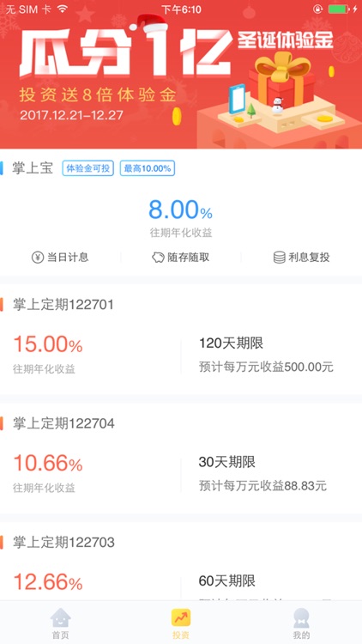Screen dimensions: 362x644
Task: Tap the battery icon in status bar
Action: click(x=338, y=9)
